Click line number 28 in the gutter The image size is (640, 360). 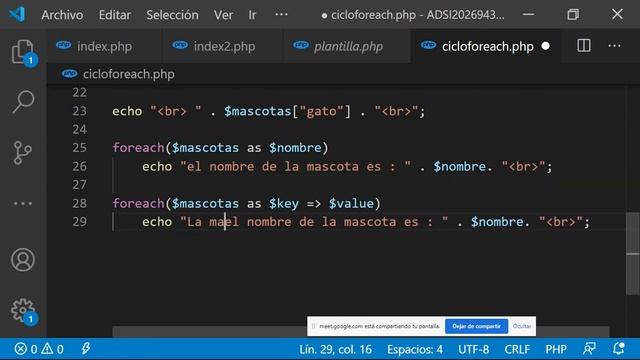click(80, 203)
